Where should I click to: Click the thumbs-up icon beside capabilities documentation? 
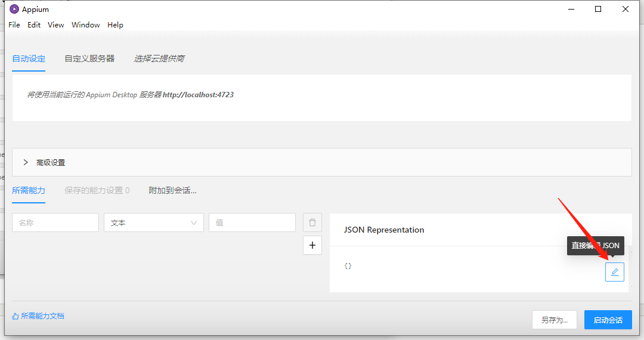(15, 316)
